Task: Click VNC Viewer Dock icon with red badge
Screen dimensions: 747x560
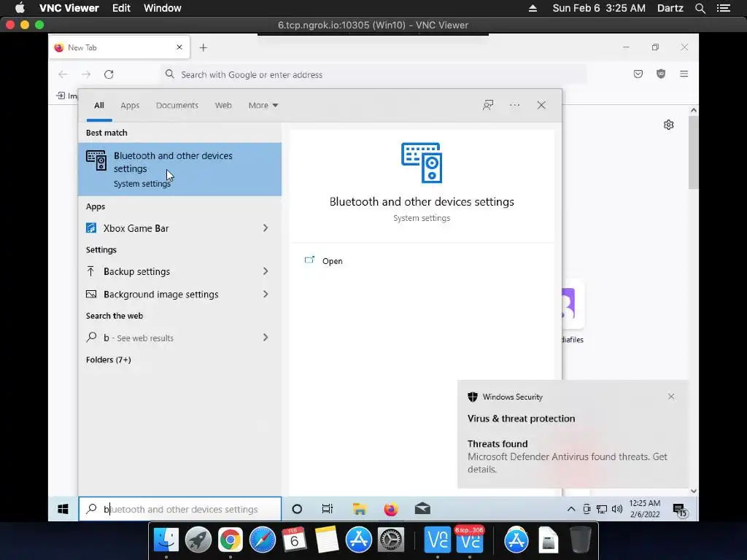Action: [470, 540]
